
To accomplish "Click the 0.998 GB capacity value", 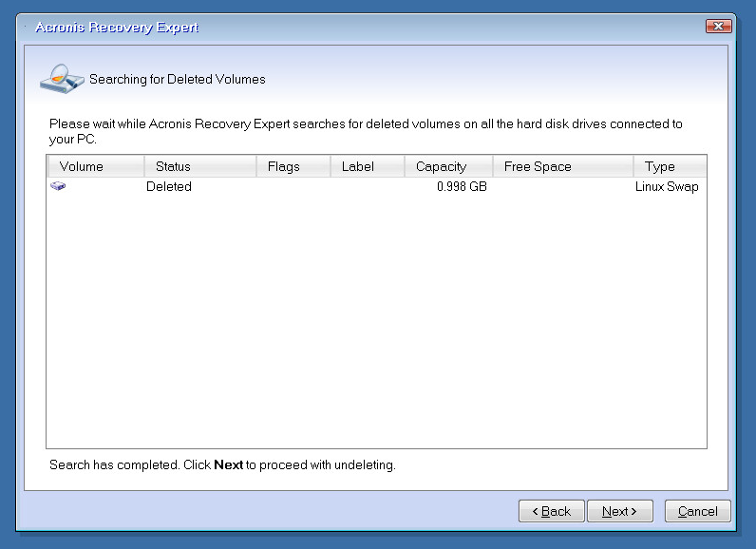I will (462, 187).
